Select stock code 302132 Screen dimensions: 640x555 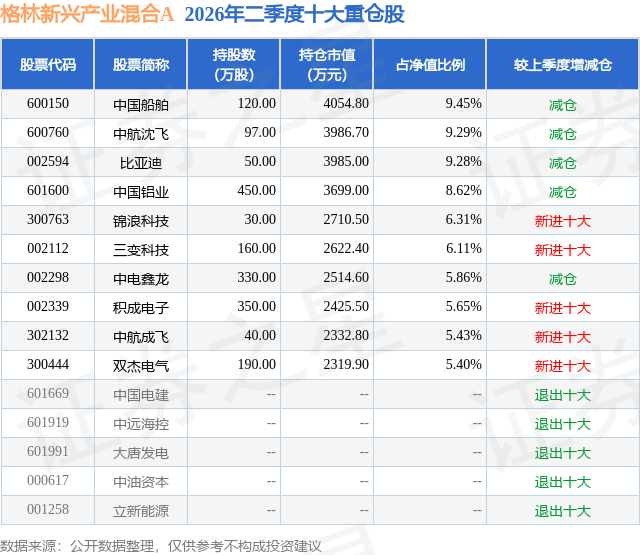click(x=48, y=335)
